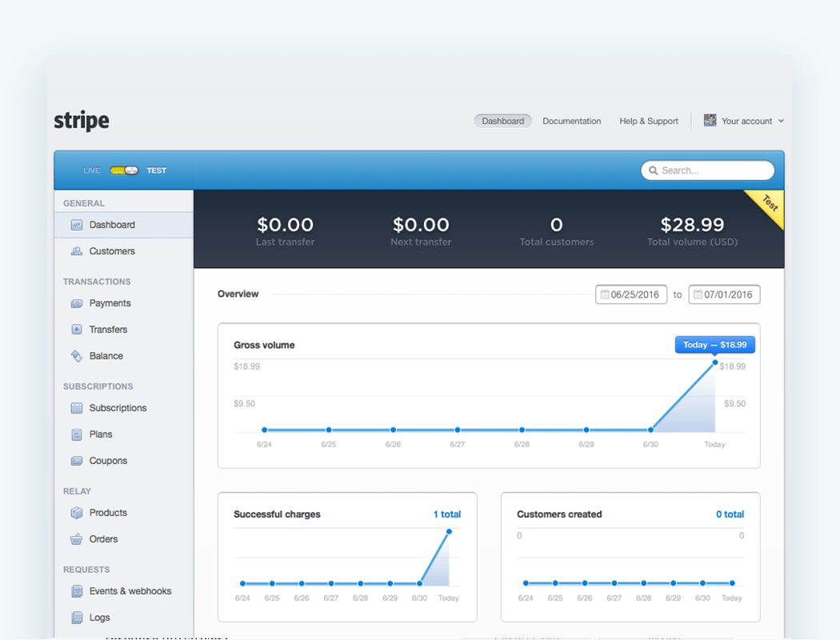The height and width of the screenshot is (640, 840).
Task: Open the Dashboard top navigation tab
Action: pos(502,121)
